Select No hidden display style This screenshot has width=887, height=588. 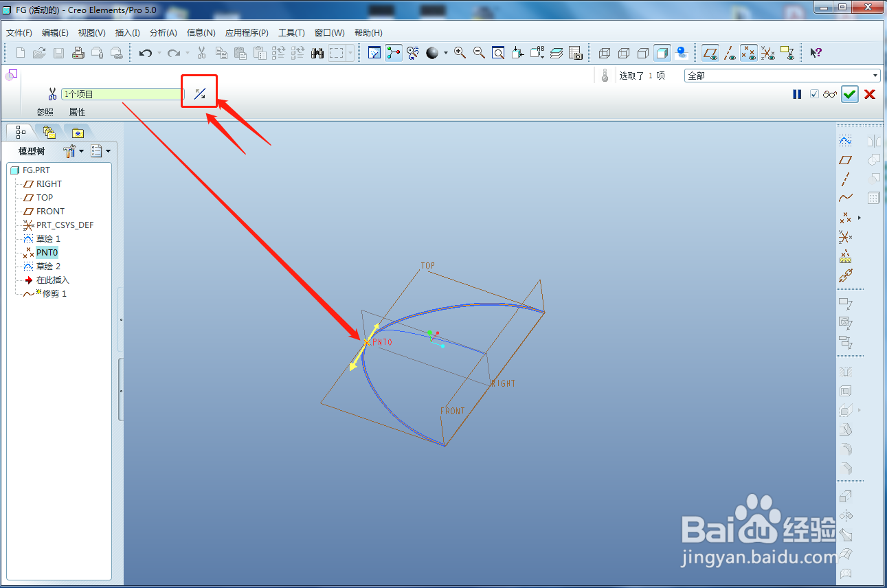coord(643,53)
